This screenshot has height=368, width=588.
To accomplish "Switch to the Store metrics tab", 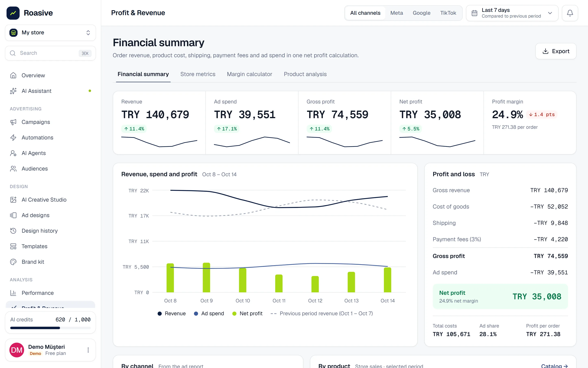I will point(198,74).
